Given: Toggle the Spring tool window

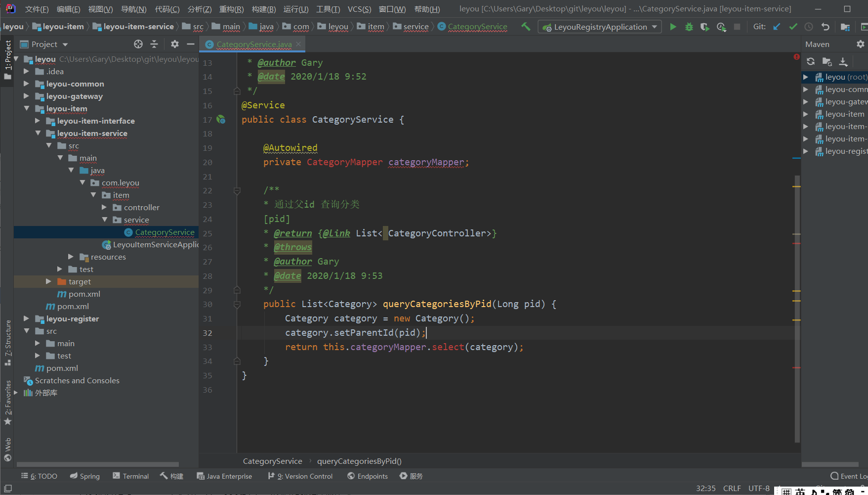Looking at the screenshot, I should click(x=84, y=476).
